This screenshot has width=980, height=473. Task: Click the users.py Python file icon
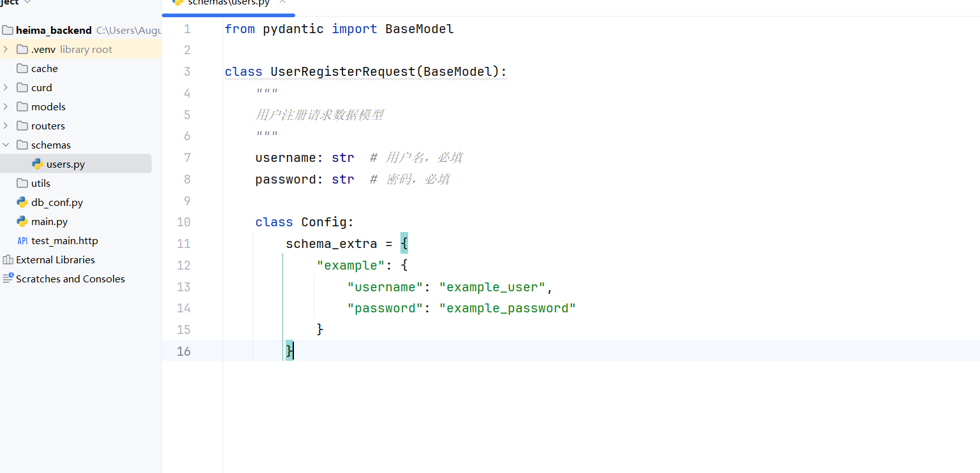37,164
